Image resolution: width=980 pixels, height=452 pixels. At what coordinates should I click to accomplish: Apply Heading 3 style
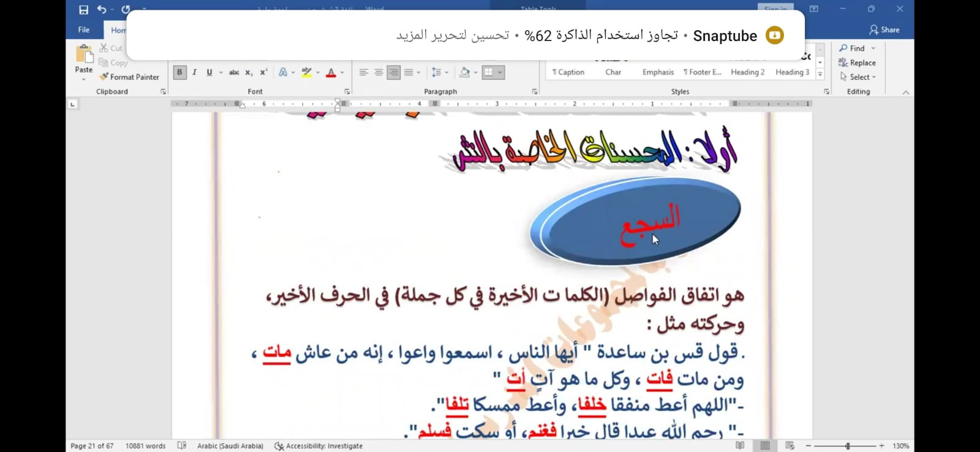tap(792, 72)
